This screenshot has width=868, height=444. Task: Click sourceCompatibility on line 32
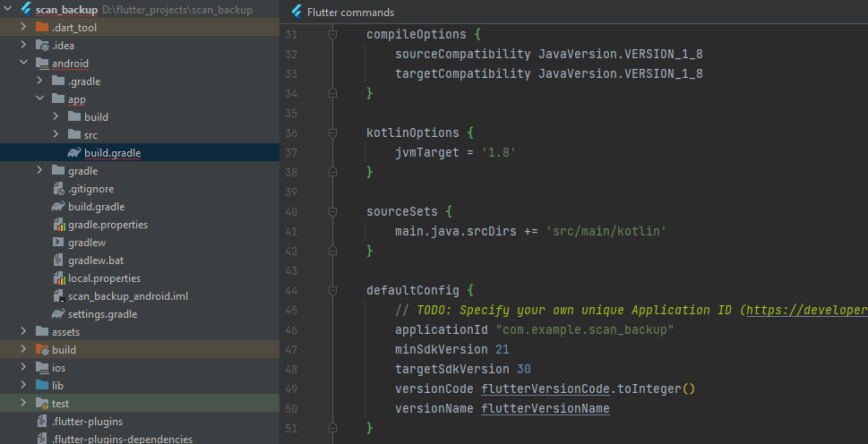[463, 55]
